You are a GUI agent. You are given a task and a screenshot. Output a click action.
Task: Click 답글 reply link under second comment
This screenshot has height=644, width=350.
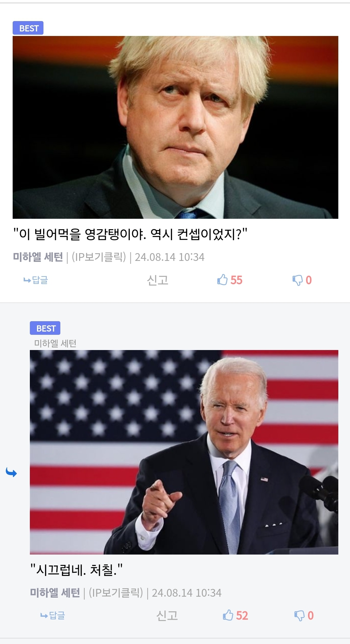tap(53, 615)
